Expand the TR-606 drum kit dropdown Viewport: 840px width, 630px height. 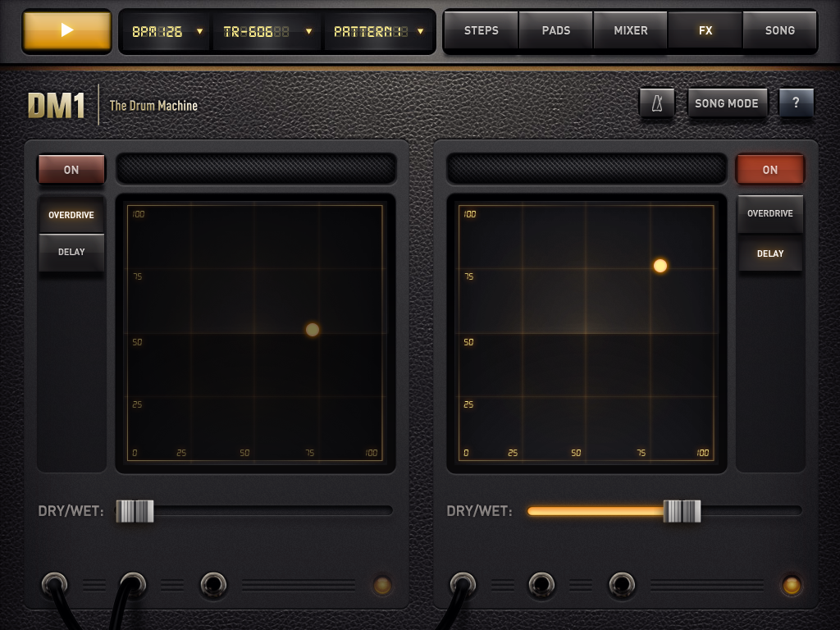[x=268, y=32]
